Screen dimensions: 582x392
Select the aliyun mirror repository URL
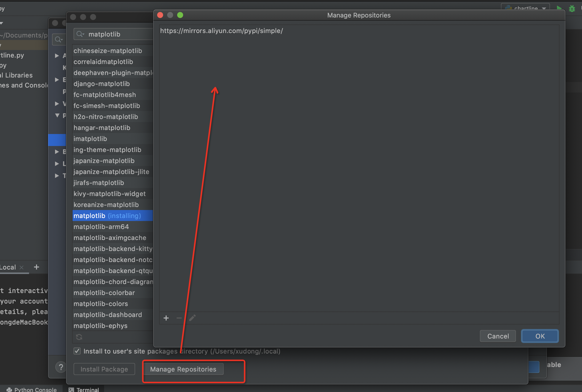(x=221, y=31)
